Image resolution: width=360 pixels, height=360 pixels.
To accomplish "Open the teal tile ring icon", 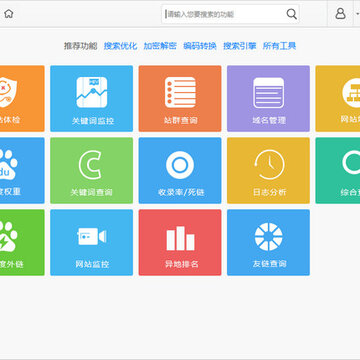I will click(x=351, y=162).
